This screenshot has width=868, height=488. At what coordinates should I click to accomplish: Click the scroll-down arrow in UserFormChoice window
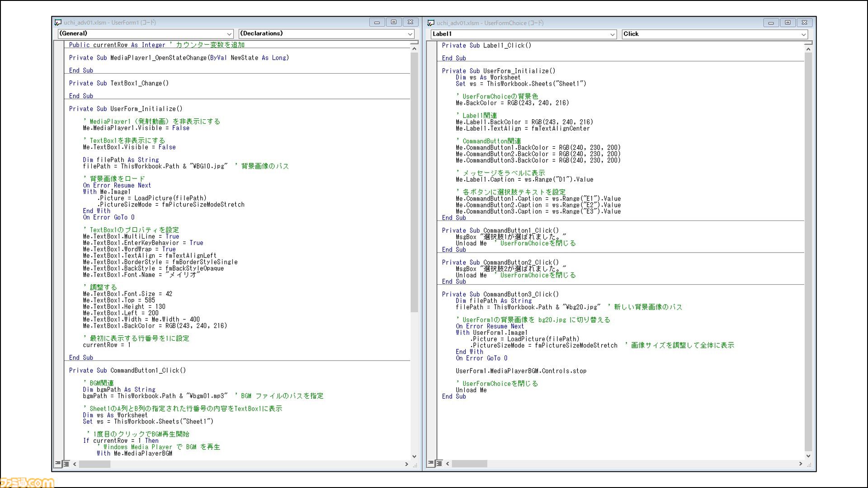point(808,456)
